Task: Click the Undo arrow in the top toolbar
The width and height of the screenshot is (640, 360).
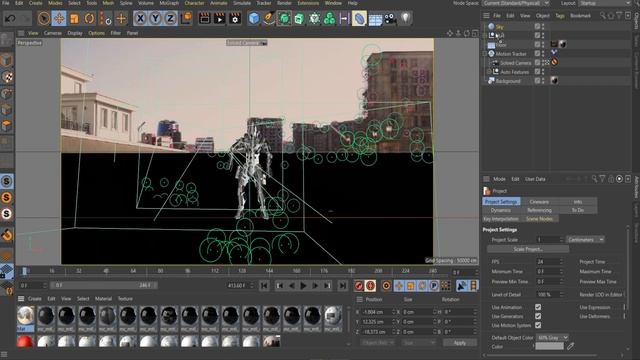Action: [10, 18]
